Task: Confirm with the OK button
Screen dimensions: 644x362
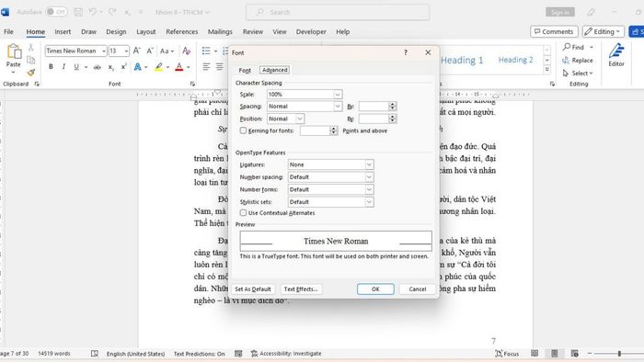Action: point(375,289)
